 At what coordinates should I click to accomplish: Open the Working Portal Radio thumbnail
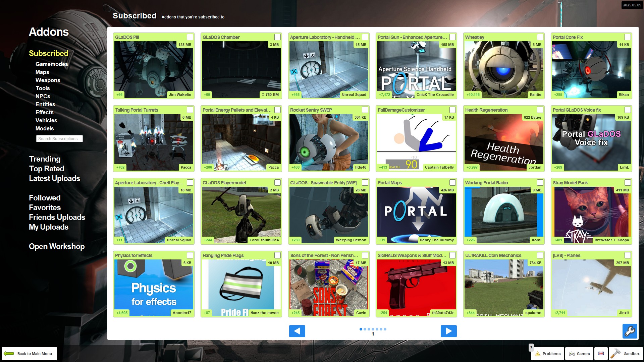(x=504, y=215)
